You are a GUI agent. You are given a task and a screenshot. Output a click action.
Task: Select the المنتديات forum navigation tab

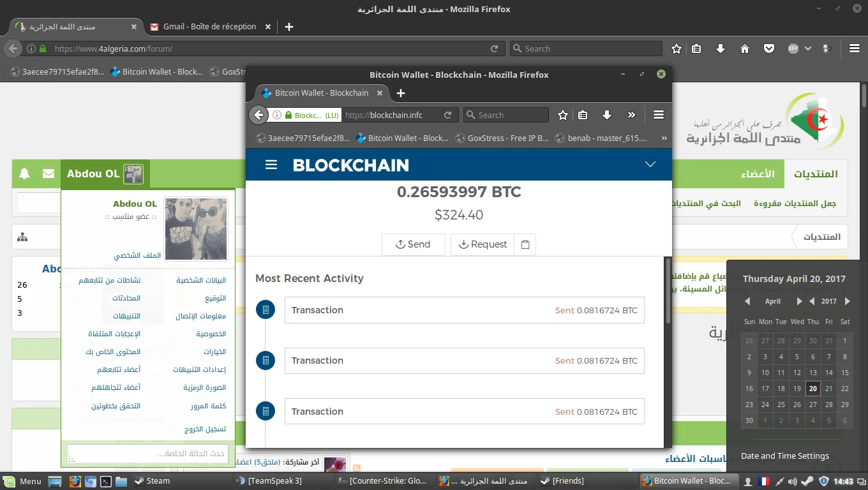tap(815, 174)
